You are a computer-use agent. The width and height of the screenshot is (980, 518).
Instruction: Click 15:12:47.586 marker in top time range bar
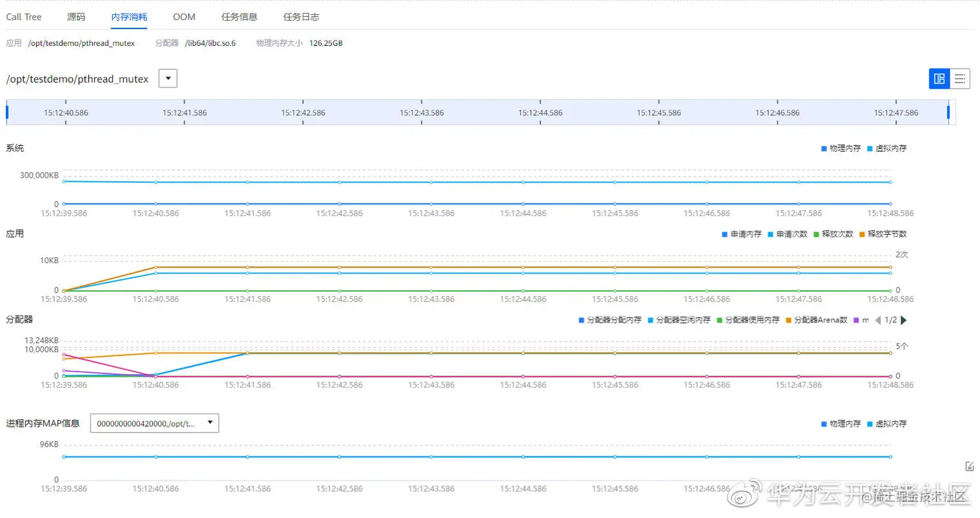click(896, 113)
